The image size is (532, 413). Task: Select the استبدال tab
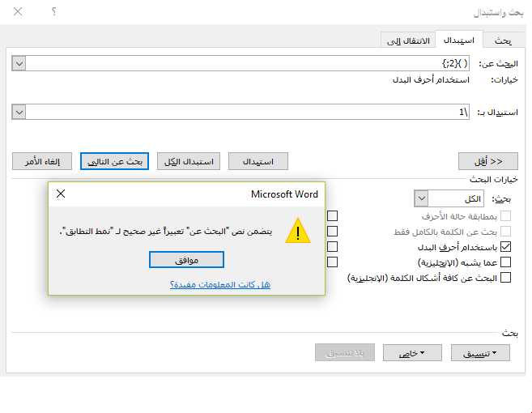[459, 40]
